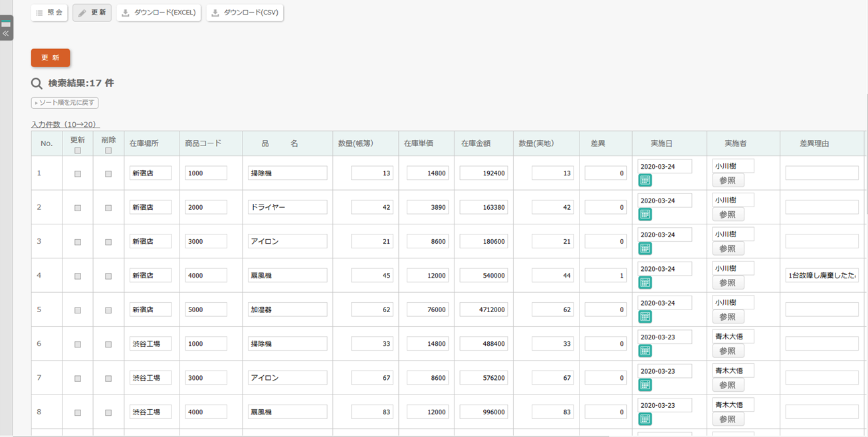Click calendar icon in row 6
The image size is (868, 437).
coord(645,351)
